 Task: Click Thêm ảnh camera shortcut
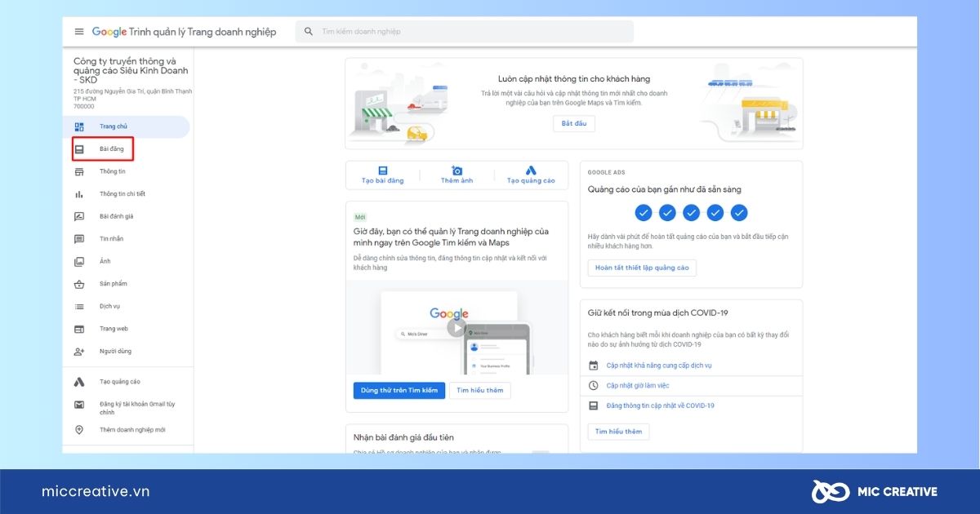457,175
